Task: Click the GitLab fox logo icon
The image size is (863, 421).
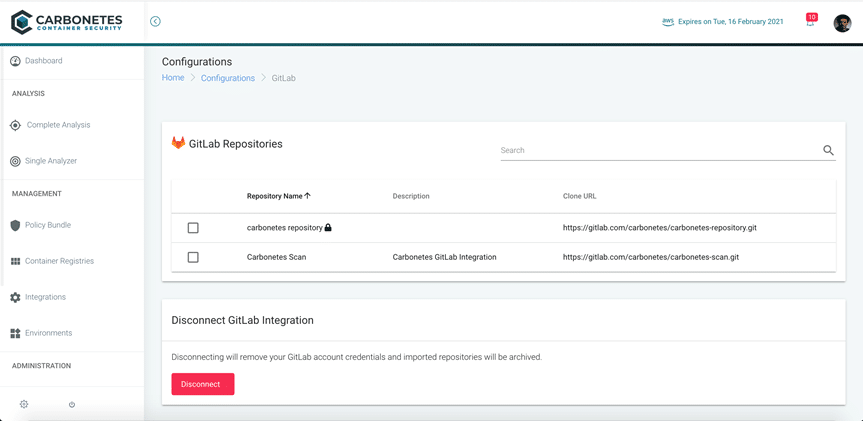Action: 178,143
